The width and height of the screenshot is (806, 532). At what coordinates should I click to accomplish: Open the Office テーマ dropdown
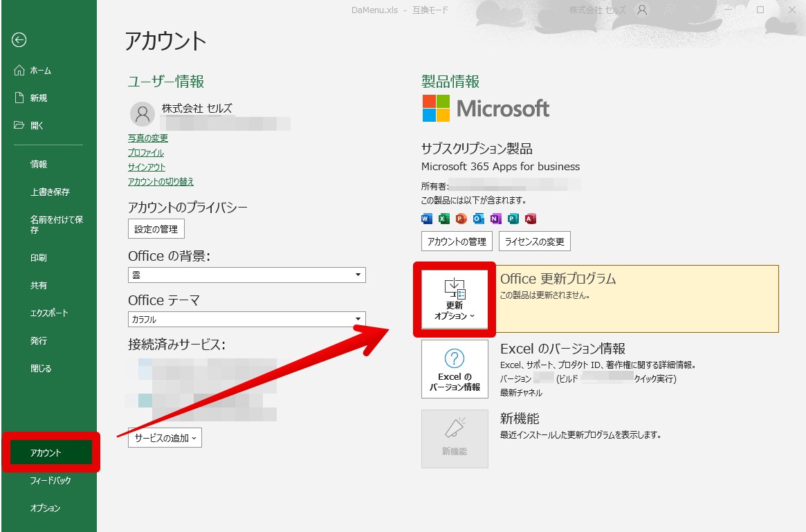[x=247, y=319]
